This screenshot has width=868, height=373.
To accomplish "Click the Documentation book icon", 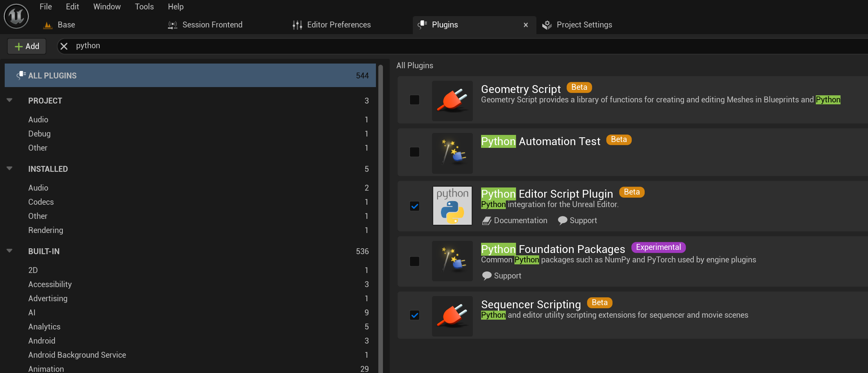I will point(487,221).
